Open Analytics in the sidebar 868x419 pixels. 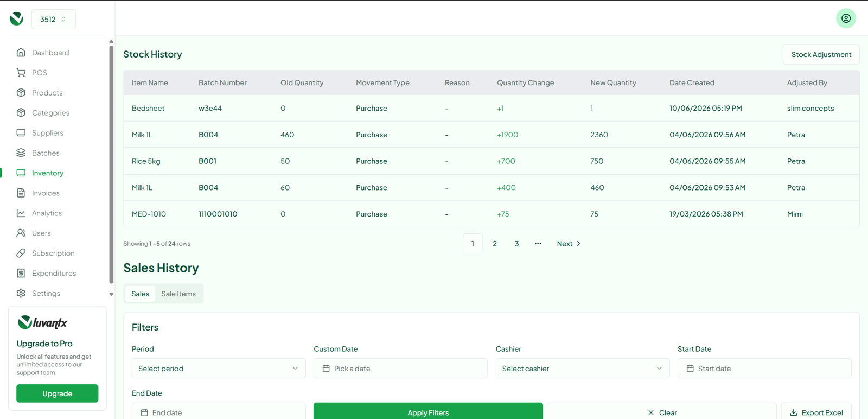(x=47, y=213)
